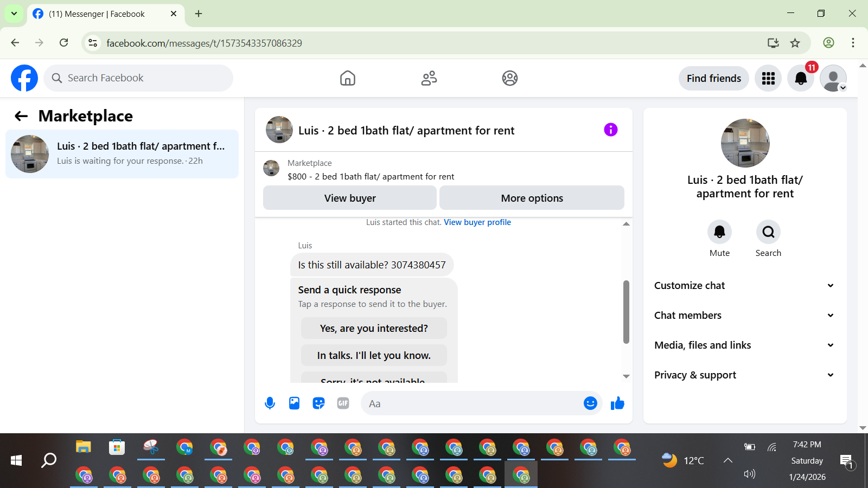The width and height of the screenshot is (868, 488).
Task: Send a voice clip with microphone icon
Action: [x=270, y=403]
